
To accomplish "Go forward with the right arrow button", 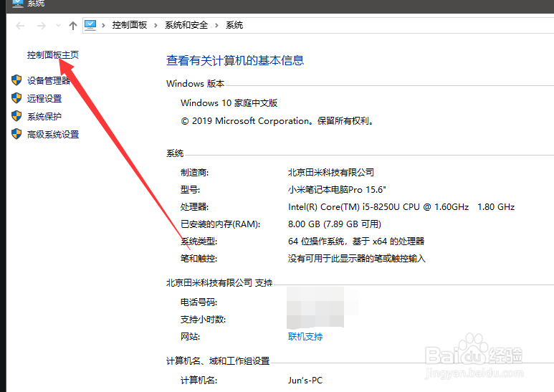I will pyautogui.click(x=42, y=25).
